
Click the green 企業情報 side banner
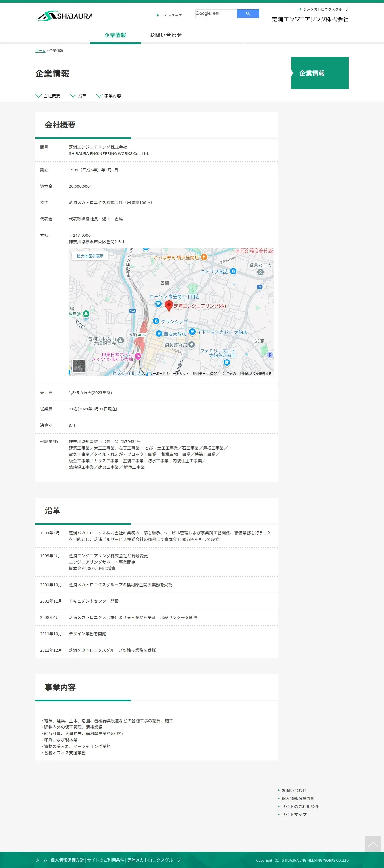click(320, 73)
